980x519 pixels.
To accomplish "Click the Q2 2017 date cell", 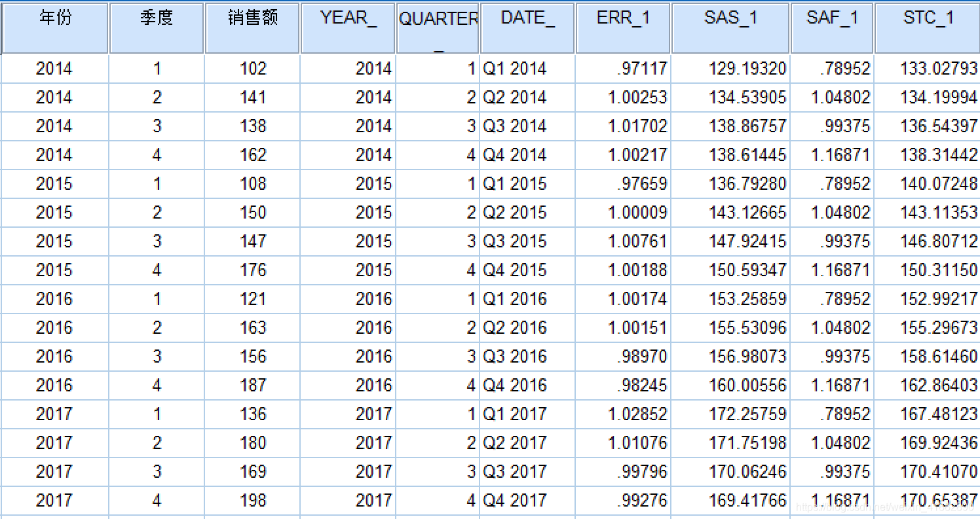I will click(527, 443).
